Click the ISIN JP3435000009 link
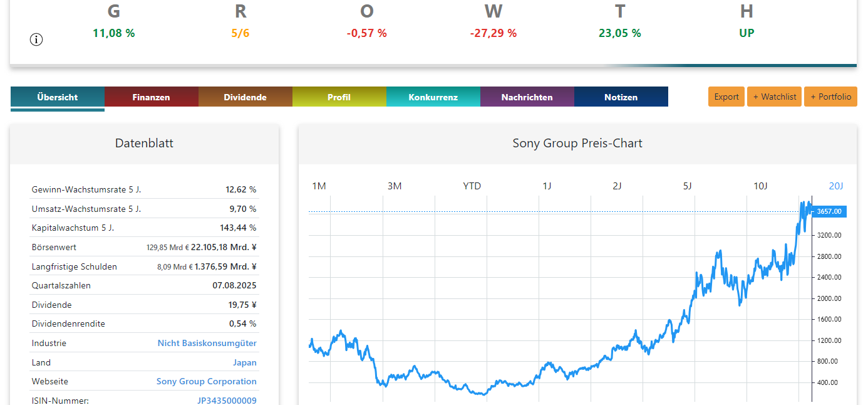Screen dimensions: 868x405 tap(227, 401)
